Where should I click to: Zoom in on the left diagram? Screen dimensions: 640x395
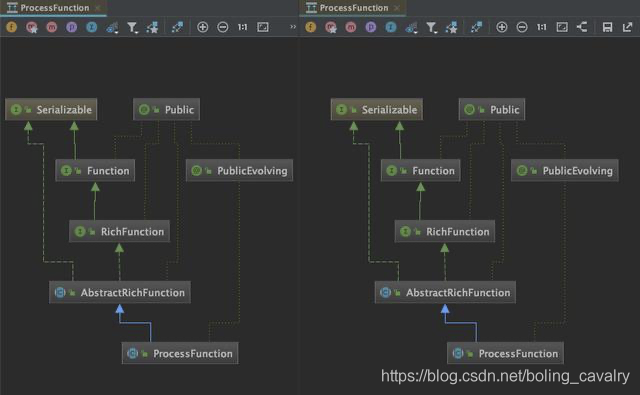point(202,27)
